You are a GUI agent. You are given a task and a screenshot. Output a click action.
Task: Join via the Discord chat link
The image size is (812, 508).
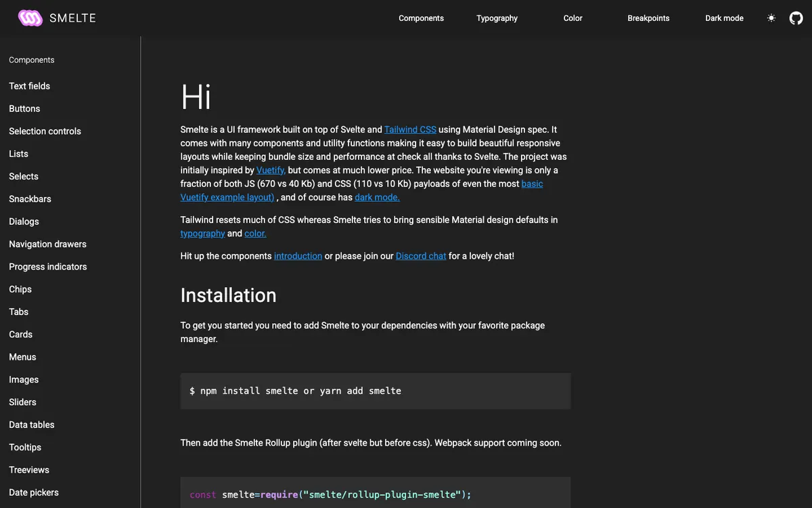[x=421, y=256]
